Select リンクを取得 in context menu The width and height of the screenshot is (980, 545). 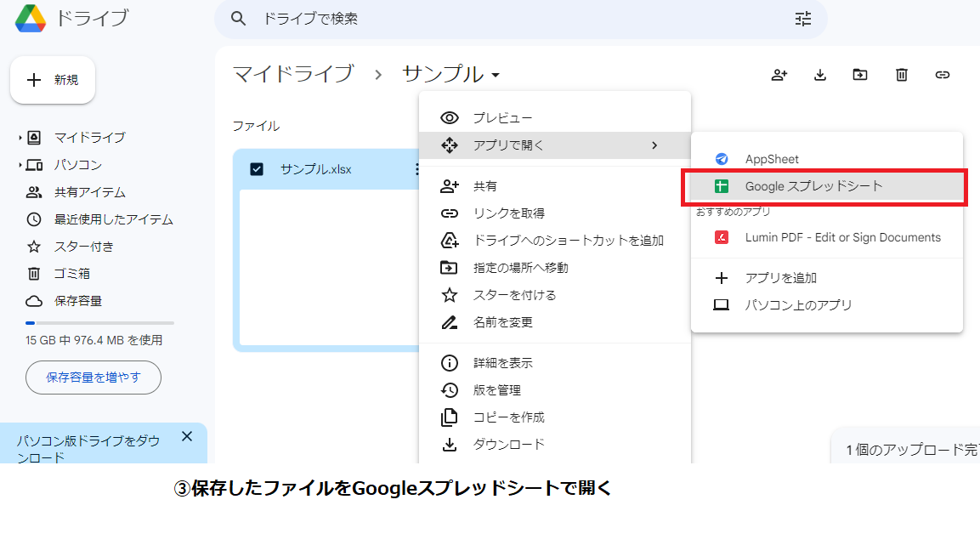(555, 213)
